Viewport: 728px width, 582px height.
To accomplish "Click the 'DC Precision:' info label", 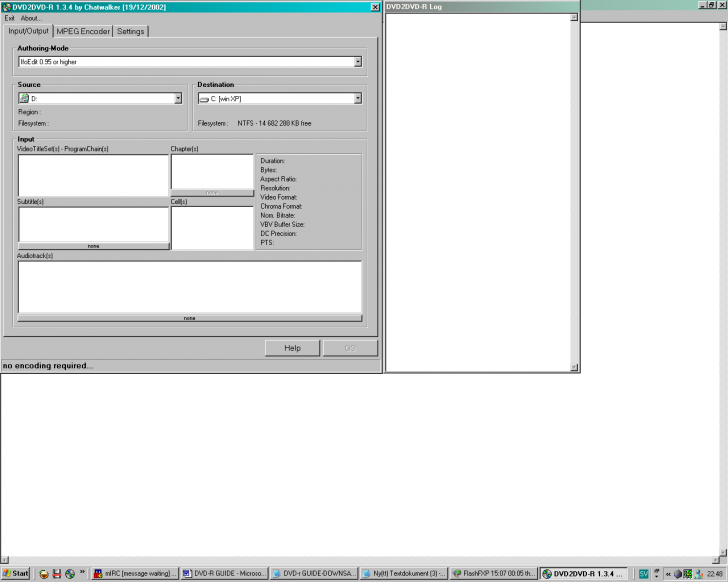I will 278,233.
